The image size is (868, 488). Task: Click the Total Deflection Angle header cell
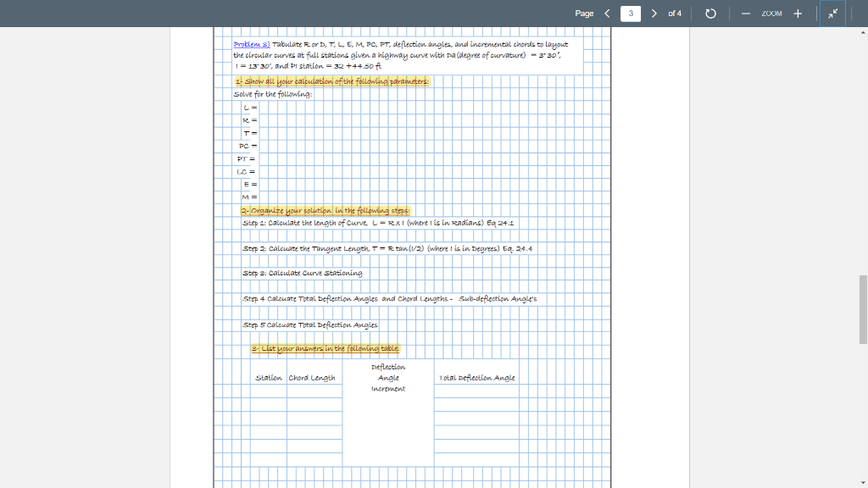[x=478, y=377]
